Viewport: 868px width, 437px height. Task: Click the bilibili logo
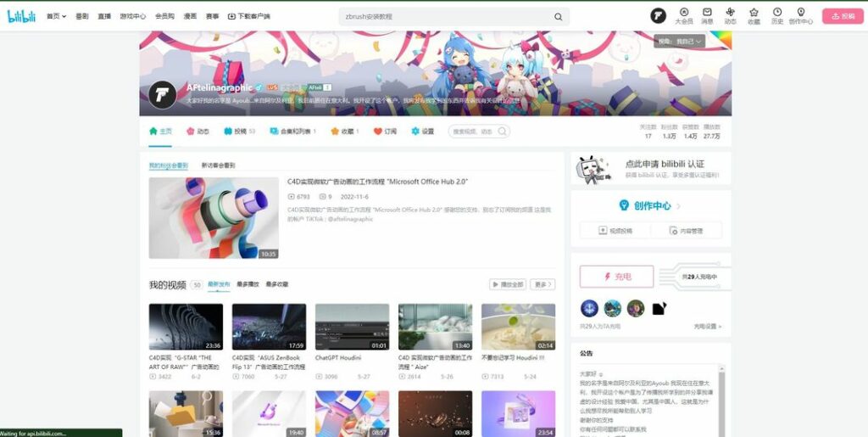point(21,16)
